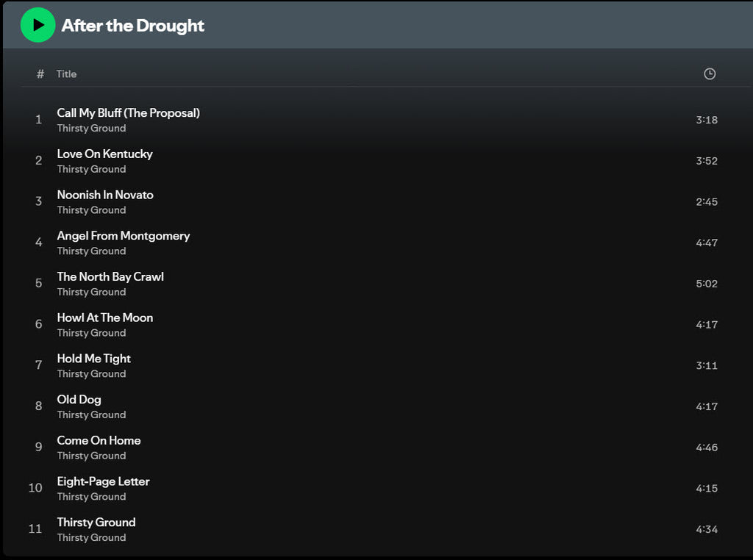
Task: Click the duration clock icon
Action: (709, 73)
